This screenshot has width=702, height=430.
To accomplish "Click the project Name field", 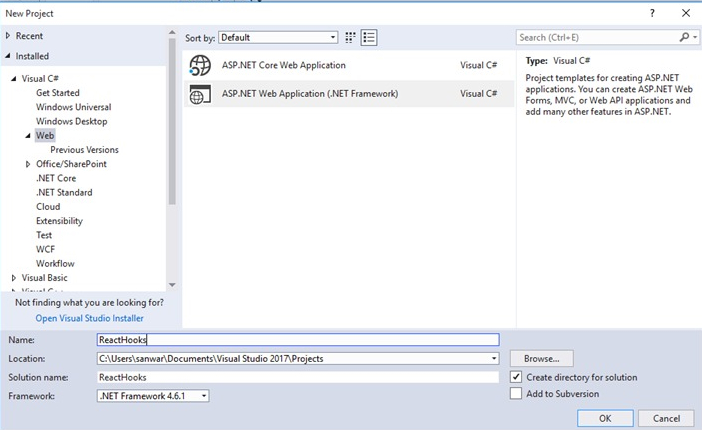I will [x=298, y=340].
